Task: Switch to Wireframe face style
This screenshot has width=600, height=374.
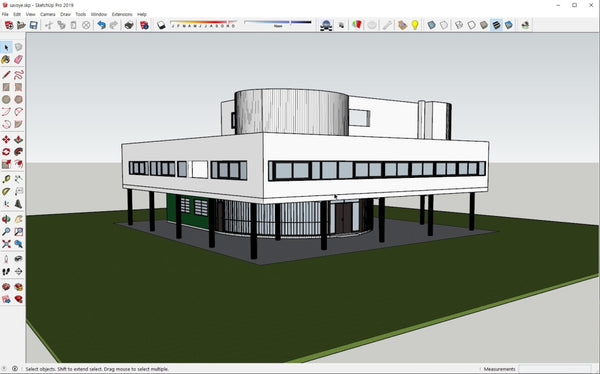Action: tap(459, 25)
